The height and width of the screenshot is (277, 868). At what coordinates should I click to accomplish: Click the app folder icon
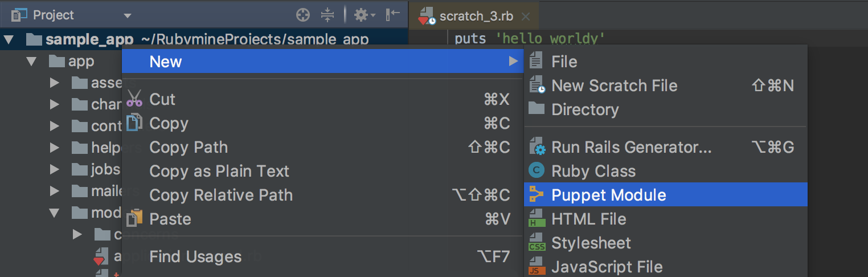tap(57, 62)
